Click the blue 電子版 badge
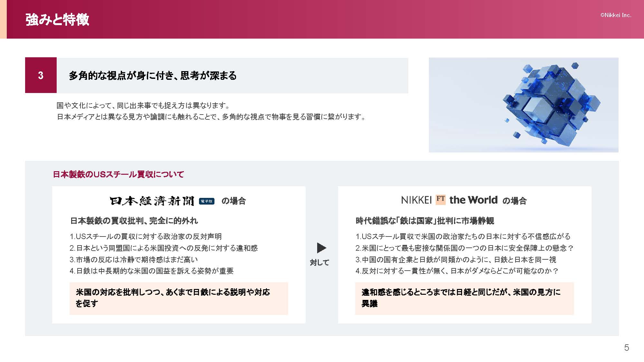The image size is (644, 362). click(x=206, y=201)
